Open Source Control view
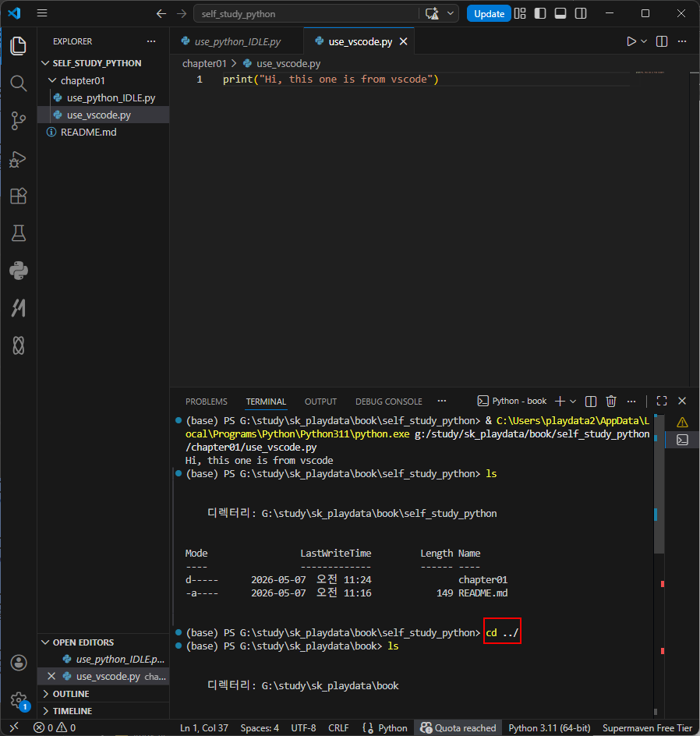Screen dimensions: 700x736 (x=18, y=121)
